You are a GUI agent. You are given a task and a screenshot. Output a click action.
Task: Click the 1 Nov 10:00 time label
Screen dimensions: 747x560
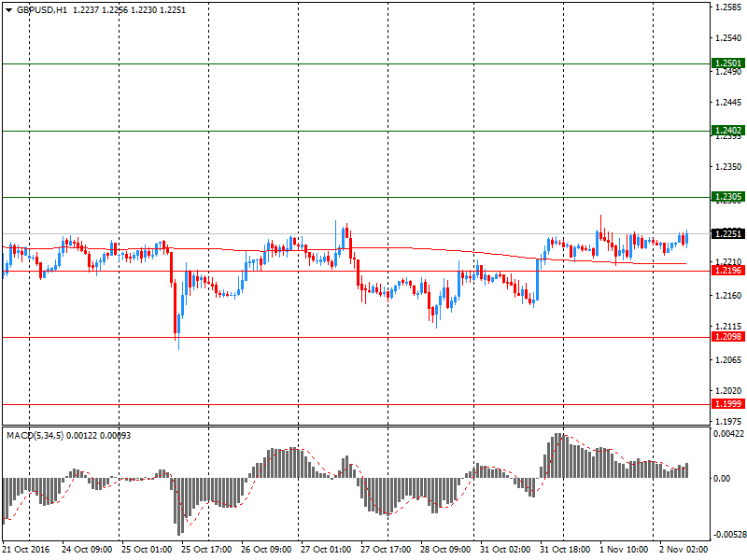tap(624, 550)
